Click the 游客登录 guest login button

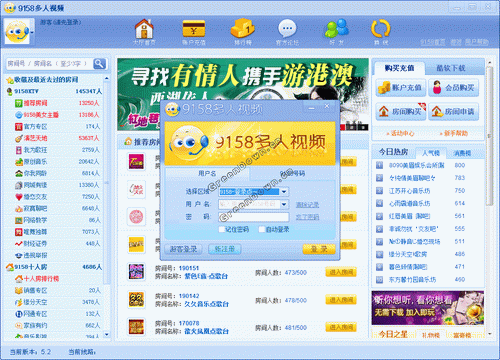pyautogui.click(x=183, y=249)
